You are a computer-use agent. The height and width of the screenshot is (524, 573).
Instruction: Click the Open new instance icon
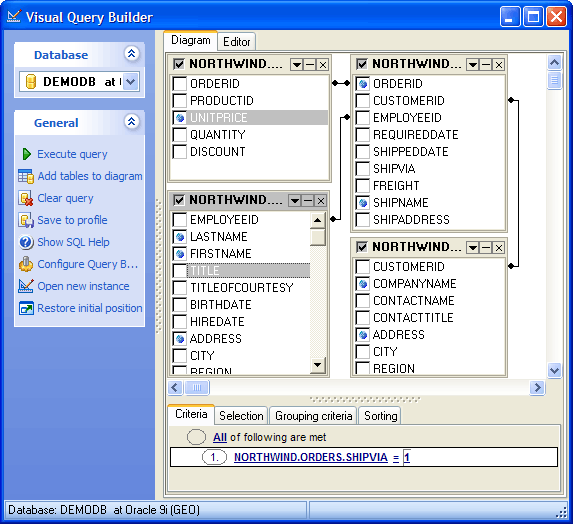click(26, 286)
